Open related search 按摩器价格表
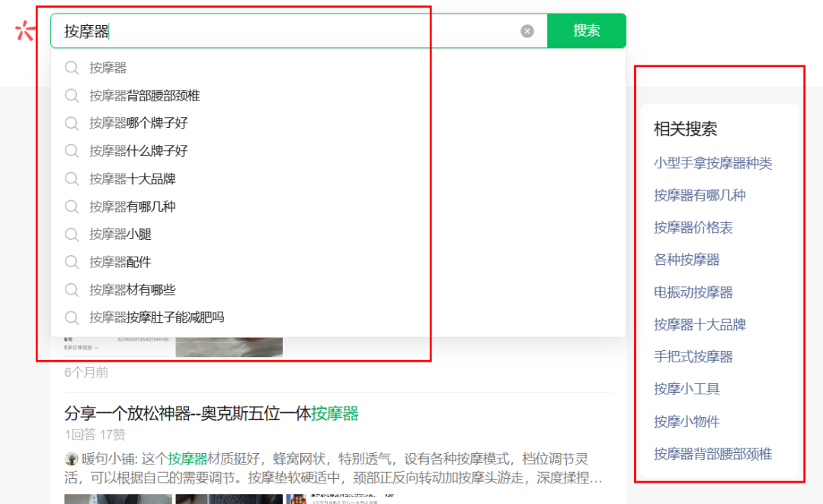823x504 pixels. tap(693, 228)
